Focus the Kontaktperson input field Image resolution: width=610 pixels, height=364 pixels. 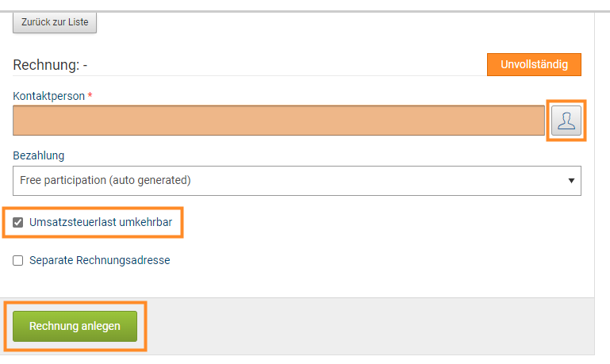278,121
